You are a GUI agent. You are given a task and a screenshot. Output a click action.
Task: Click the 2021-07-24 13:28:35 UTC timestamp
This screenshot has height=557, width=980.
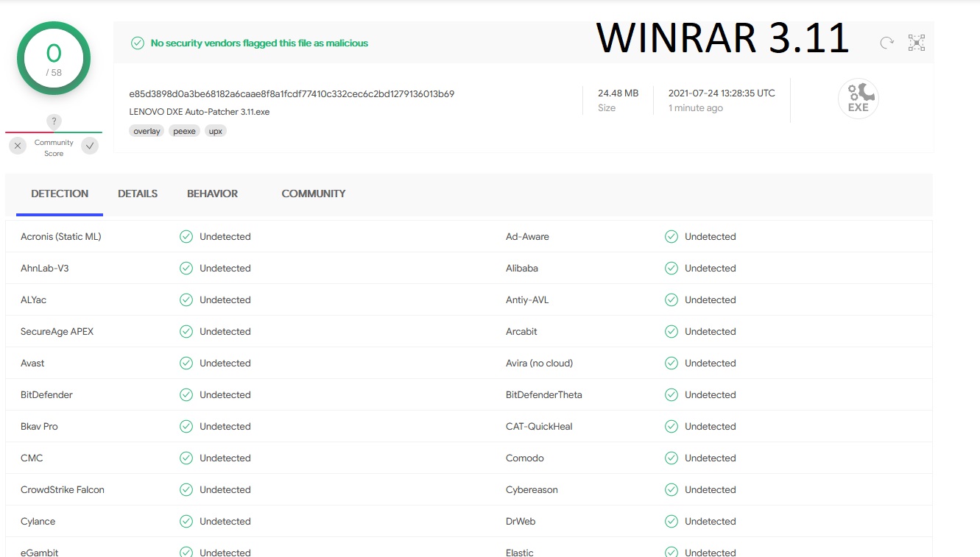(x=722, y=93)
